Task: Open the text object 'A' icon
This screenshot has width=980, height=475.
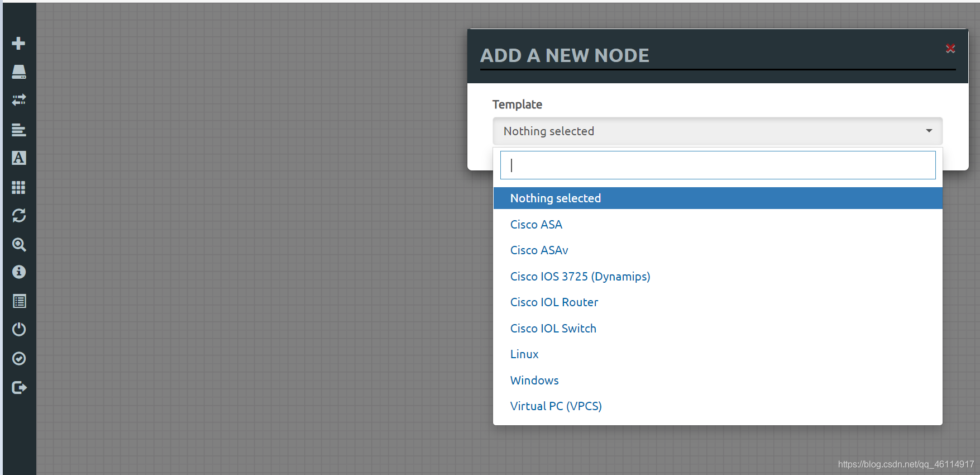Action: 18,158
